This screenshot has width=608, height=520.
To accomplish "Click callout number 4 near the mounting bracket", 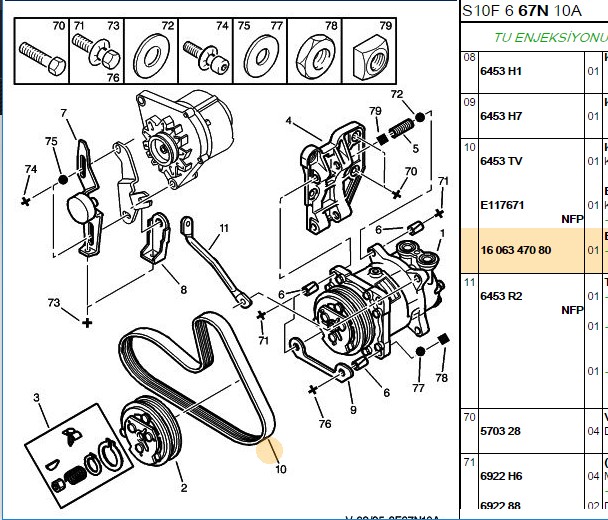I will [288, 121].
